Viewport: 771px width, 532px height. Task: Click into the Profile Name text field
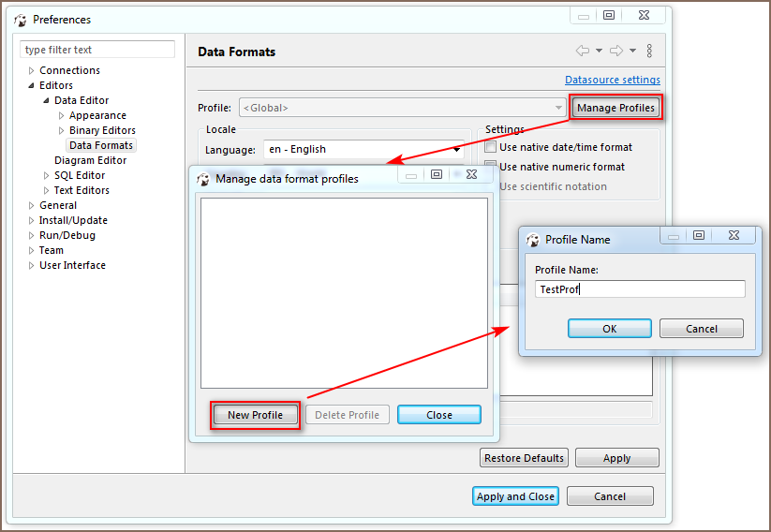640,289
